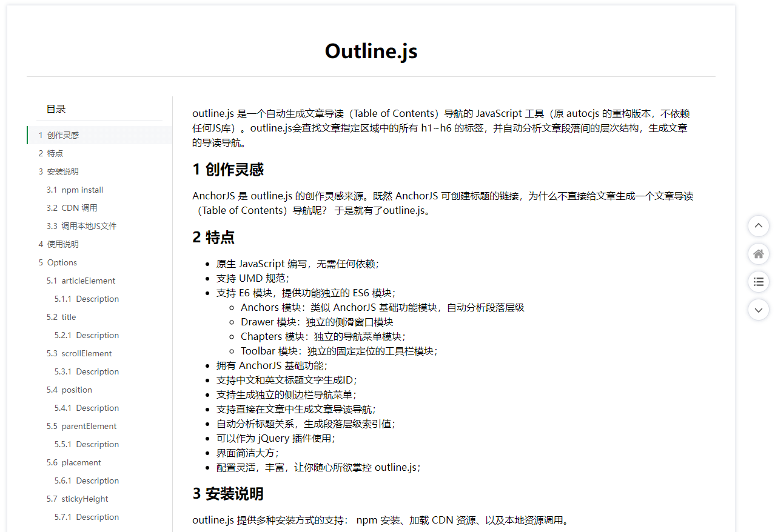Click the home icon button
Image resolution: width=775 pixels, height=532 pixels.
pos(758,254)
